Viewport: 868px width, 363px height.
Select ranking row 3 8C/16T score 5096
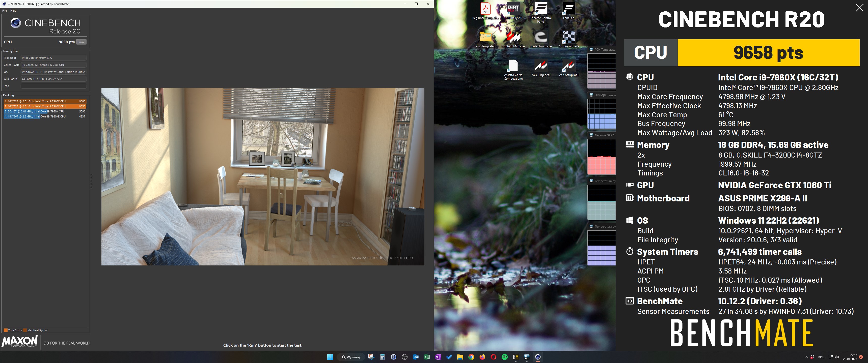tap(45, 111)
